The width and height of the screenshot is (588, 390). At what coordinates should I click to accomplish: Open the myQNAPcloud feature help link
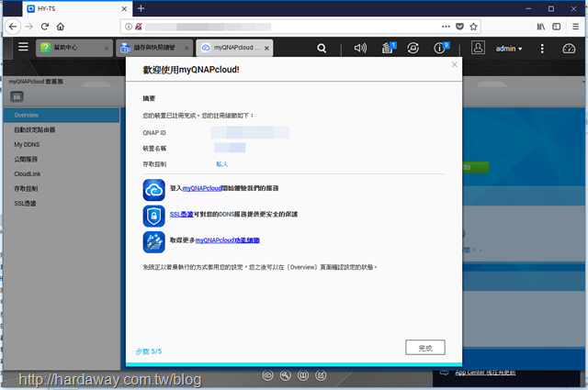coord(227,240)
